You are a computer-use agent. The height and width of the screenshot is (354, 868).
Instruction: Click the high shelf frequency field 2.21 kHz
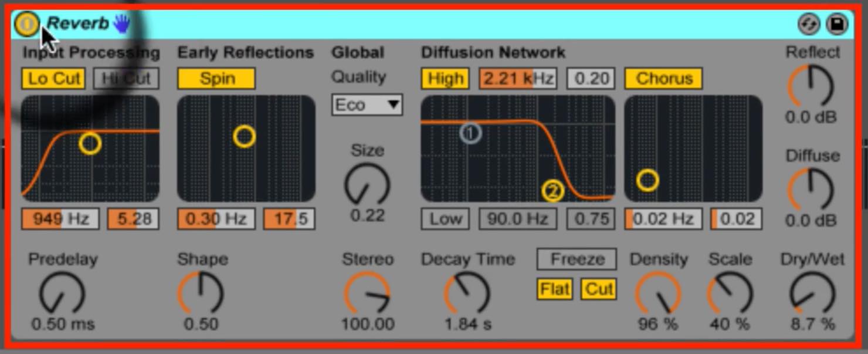coord(518,79)
